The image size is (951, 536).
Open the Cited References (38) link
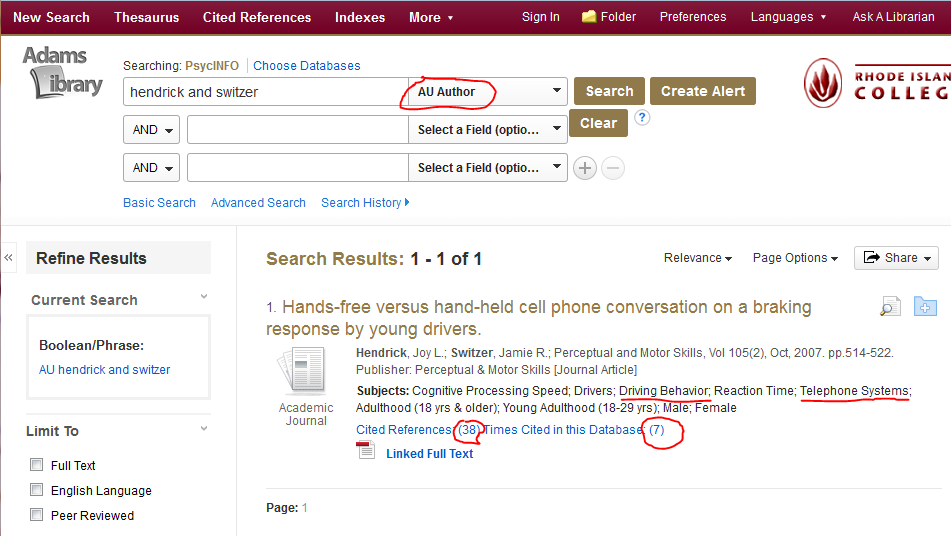(x=418, y=430)
